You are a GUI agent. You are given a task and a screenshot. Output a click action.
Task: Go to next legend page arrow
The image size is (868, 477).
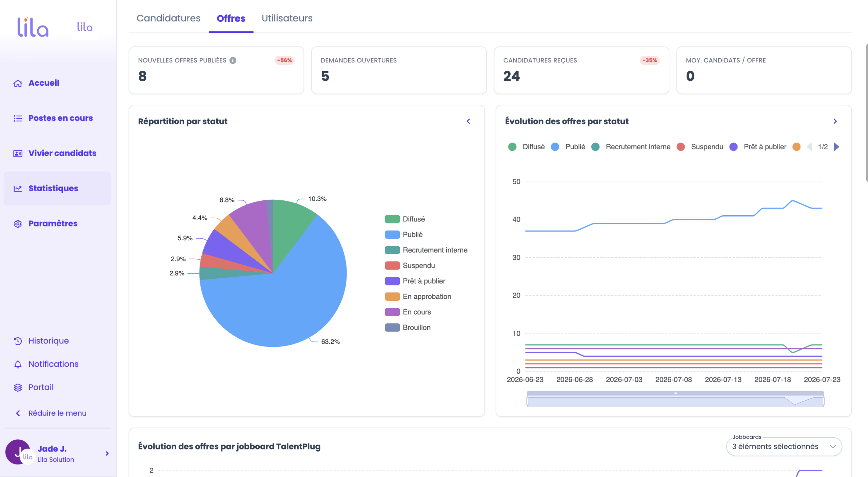837,147
